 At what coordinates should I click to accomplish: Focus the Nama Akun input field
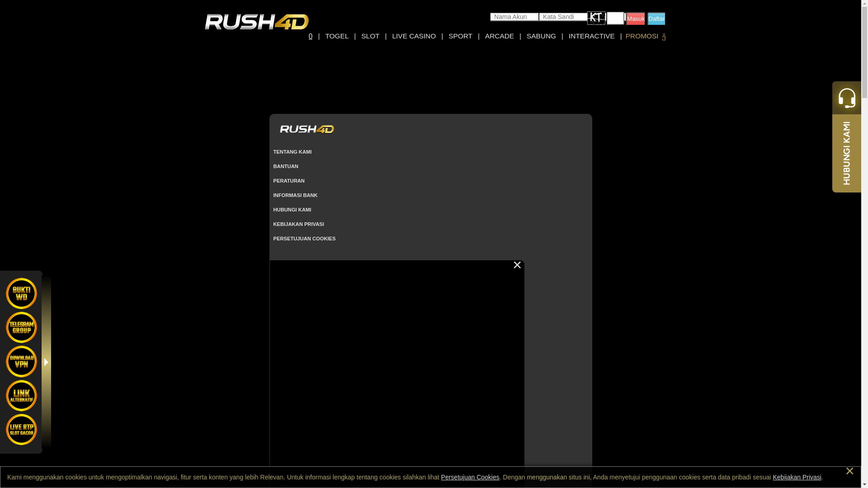click(x=514, y=17)
